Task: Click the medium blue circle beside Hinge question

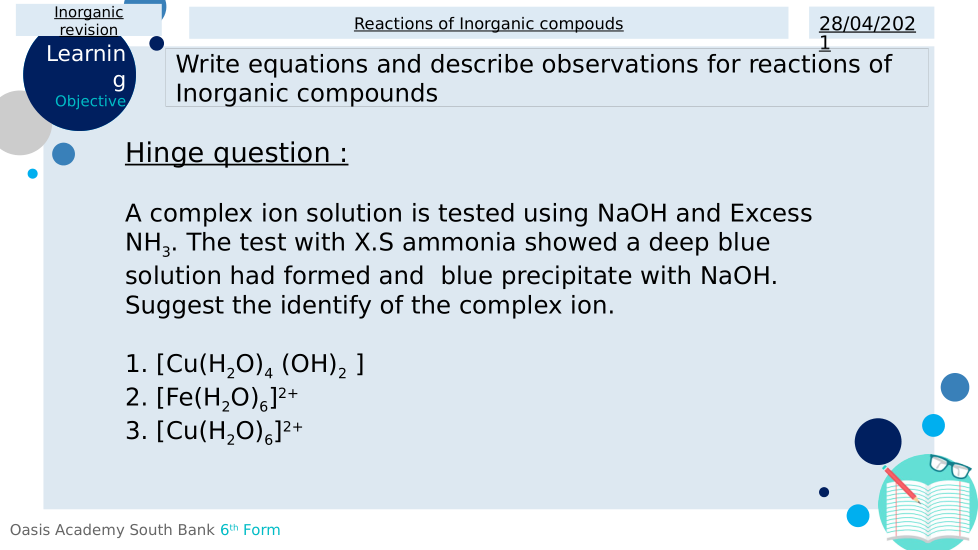Action: [x=63, y=154]
